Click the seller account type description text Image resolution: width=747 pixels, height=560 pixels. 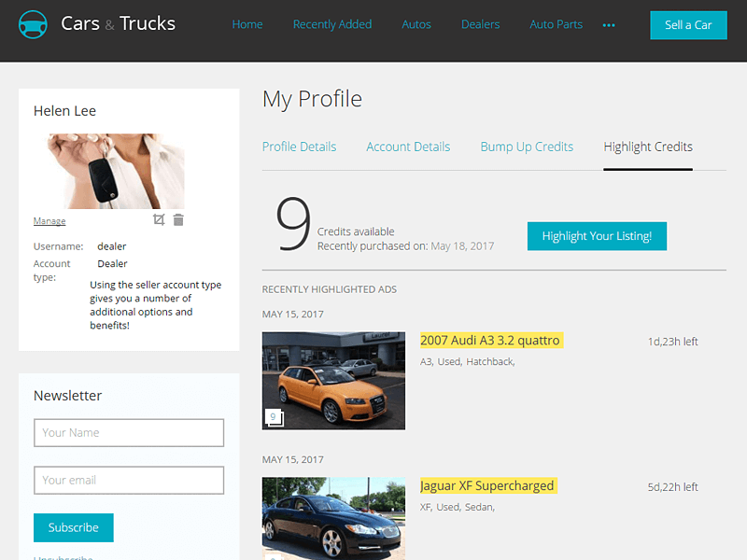(156, 305)
